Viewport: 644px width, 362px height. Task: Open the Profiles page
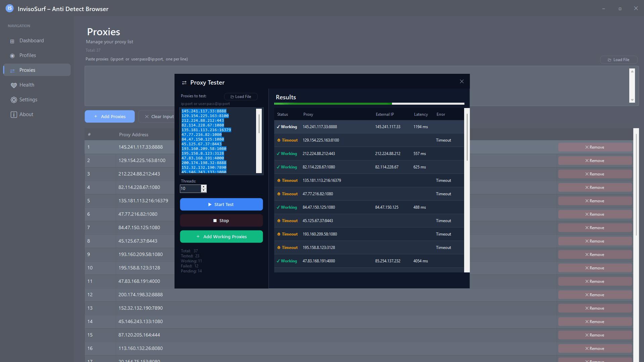pyautogui.click(x=37, y=55)
